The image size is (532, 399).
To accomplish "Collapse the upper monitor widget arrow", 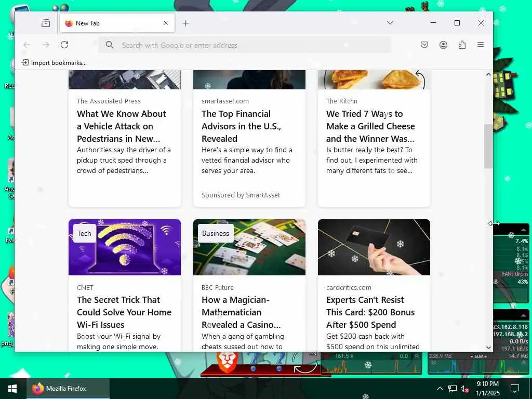I will pyautogui.click(x=523, y=230).
